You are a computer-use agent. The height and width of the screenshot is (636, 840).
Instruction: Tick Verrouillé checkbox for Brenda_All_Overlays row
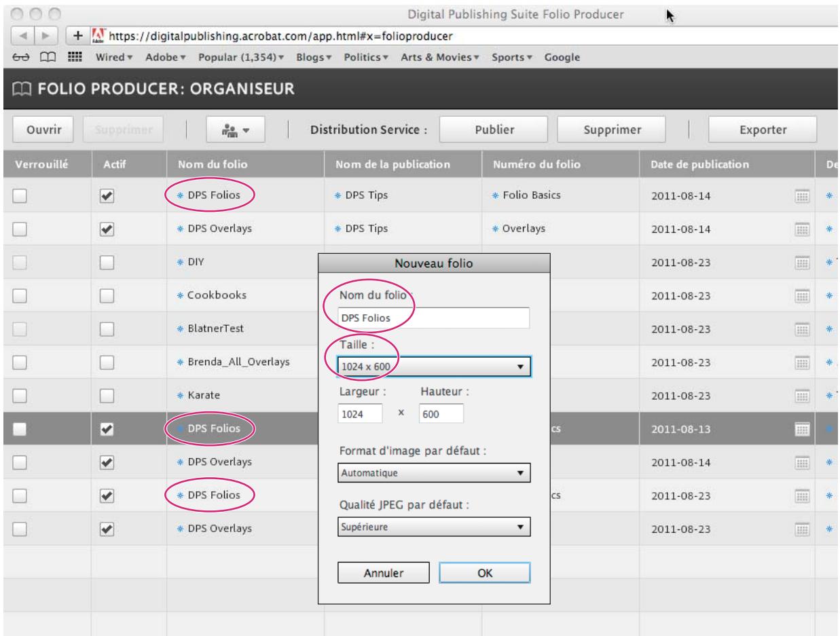(18, 362)
